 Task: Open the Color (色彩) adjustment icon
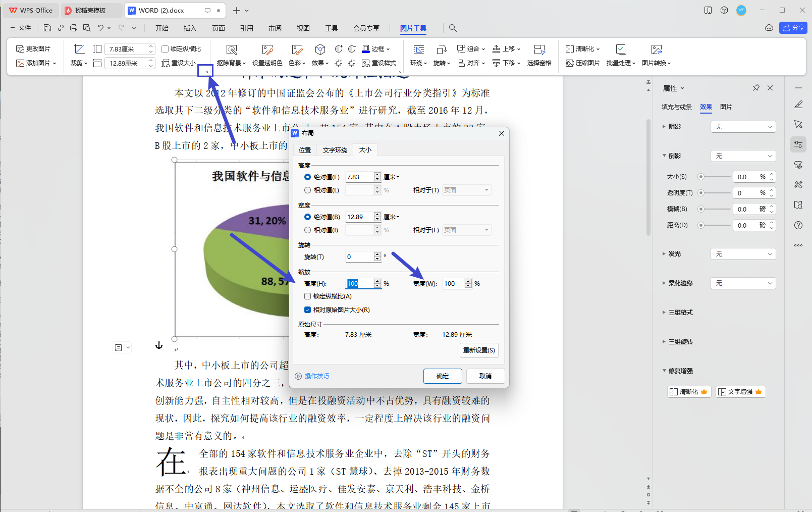(297, 49)
